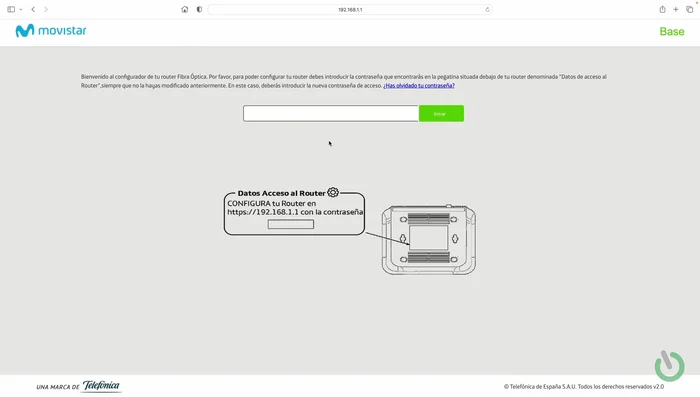Click the Datos Acceso al Router heading

tap(281, 193)
